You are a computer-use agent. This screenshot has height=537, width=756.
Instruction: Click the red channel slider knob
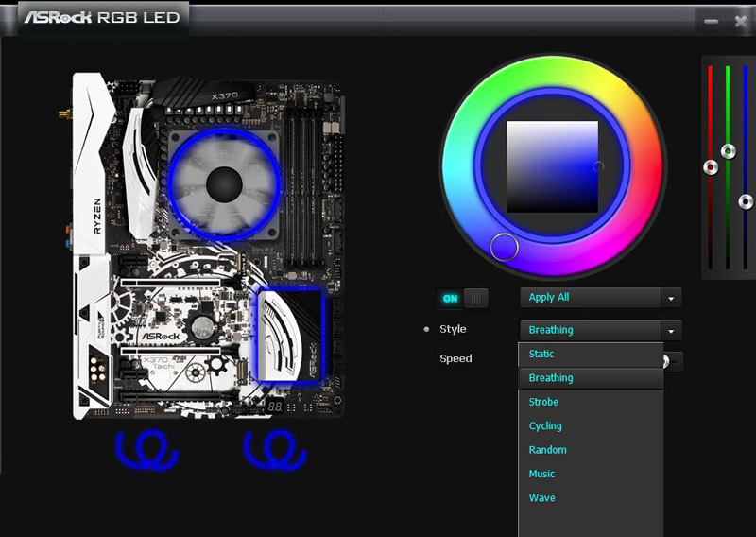[x=711, y=167]
